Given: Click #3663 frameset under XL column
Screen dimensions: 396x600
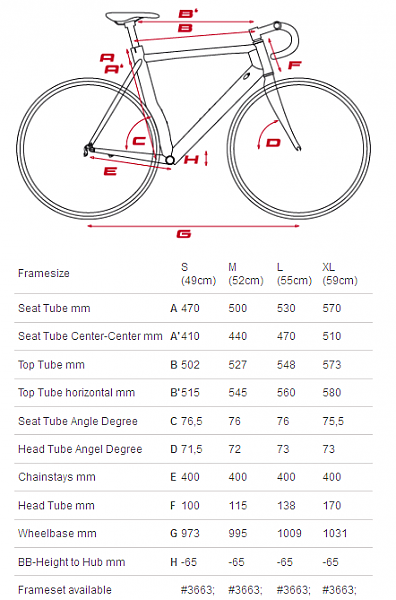Looking at the screenshot, I should [339, 590].
